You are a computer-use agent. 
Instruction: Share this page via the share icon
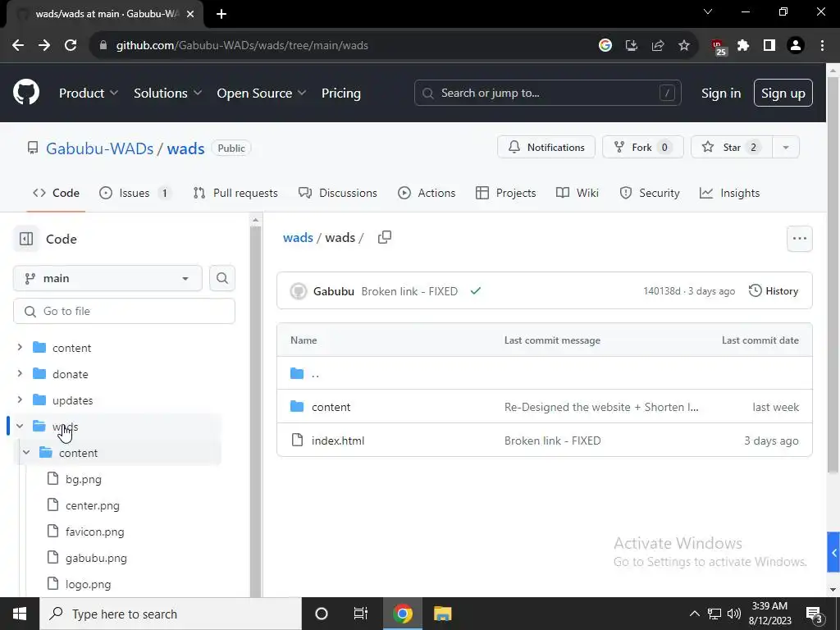coord(658,46)
